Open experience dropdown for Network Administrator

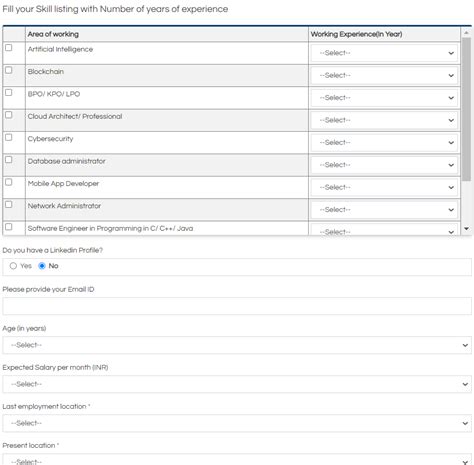[384, 210]
